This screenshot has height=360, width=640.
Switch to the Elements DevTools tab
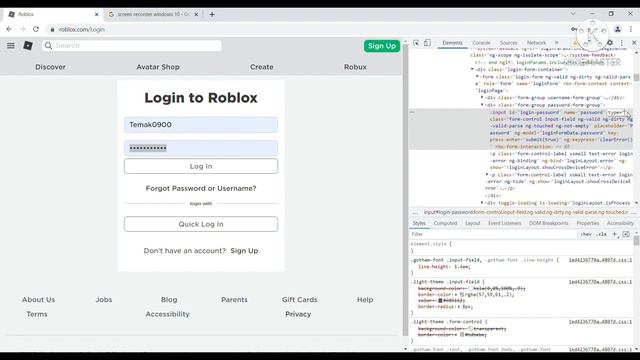453,43
